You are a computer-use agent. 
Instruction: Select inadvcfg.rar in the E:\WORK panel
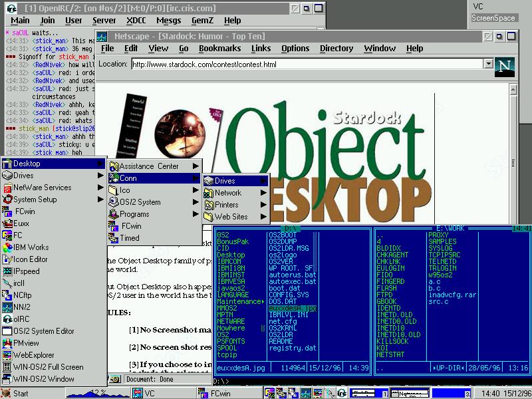click(452, 295)
